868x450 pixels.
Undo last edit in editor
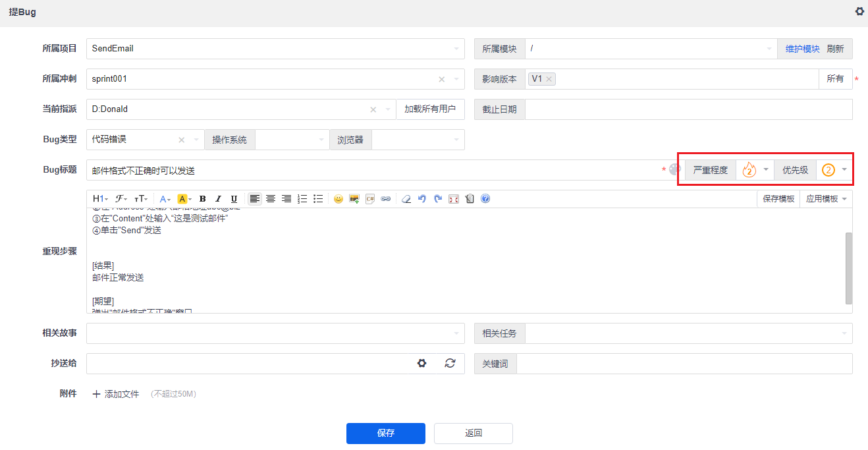click(422, 198)
